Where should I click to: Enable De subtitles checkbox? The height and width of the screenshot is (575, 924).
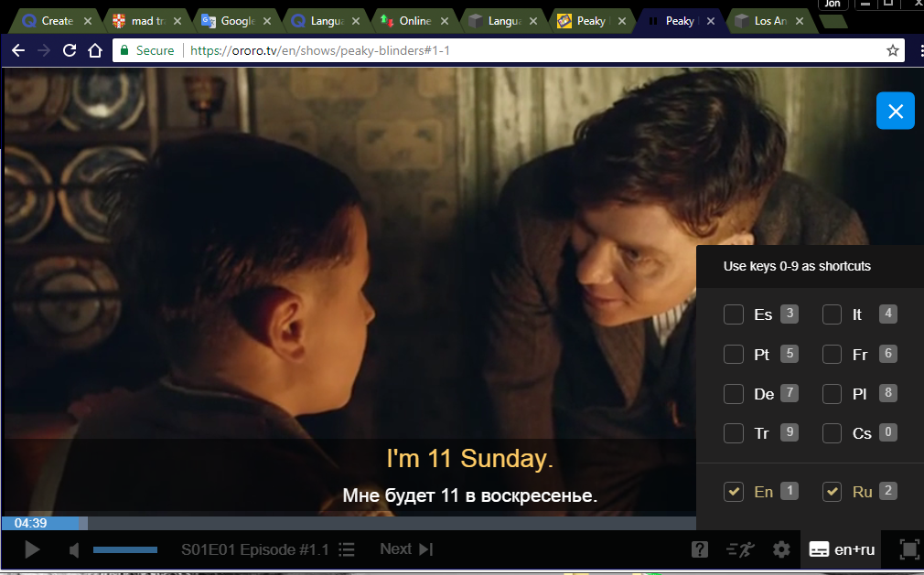click(x=734, y=394)
